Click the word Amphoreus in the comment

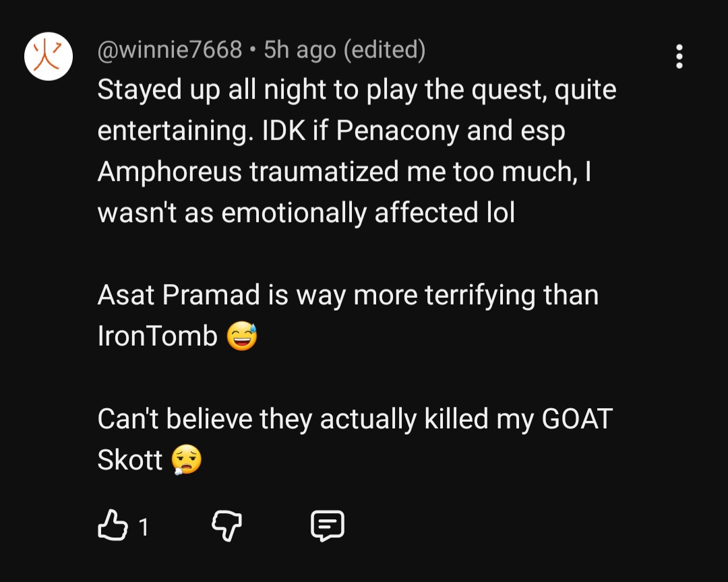coord(169,172)
